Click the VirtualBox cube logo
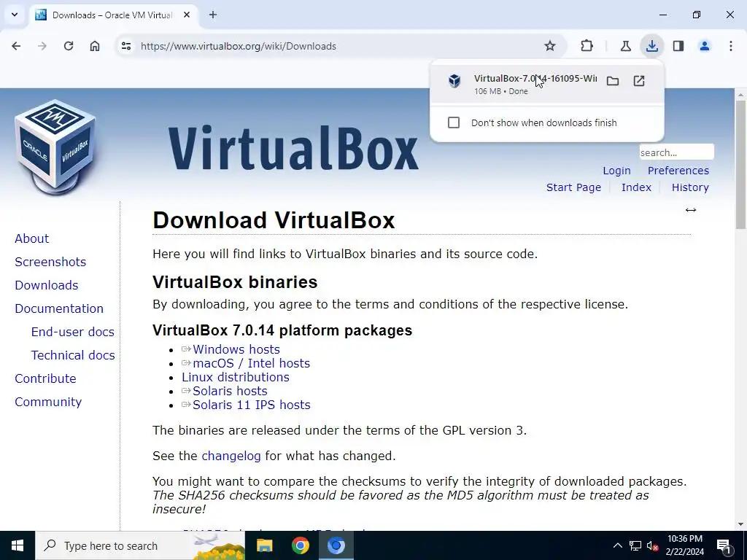747x560 pixels. click(55, 147)
